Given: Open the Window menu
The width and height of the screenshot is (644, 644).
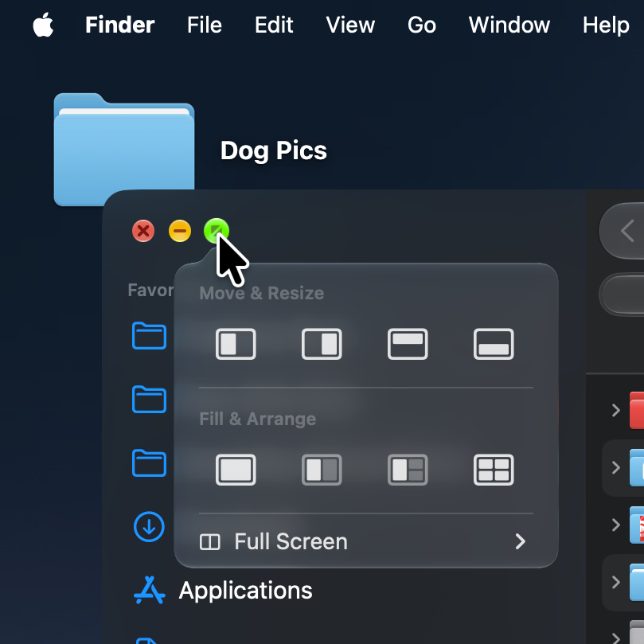Looking at the screenshot, I should click(x=509, y=25).
